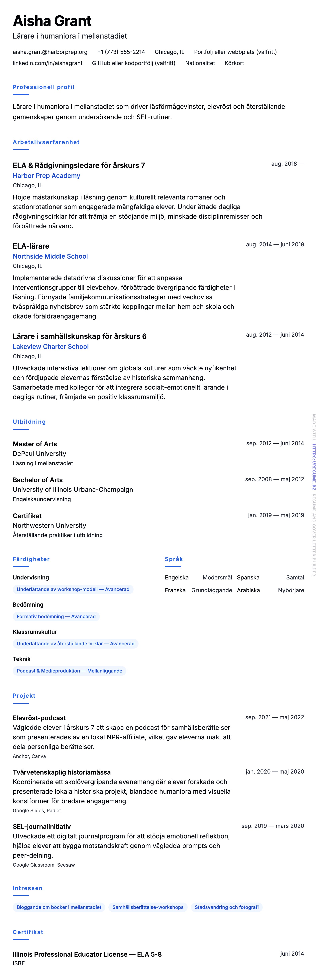Click the phone number +1 (773) 555-2214
Image resolution: width=317 pixels, height=980 pixels.
(121, 52)
